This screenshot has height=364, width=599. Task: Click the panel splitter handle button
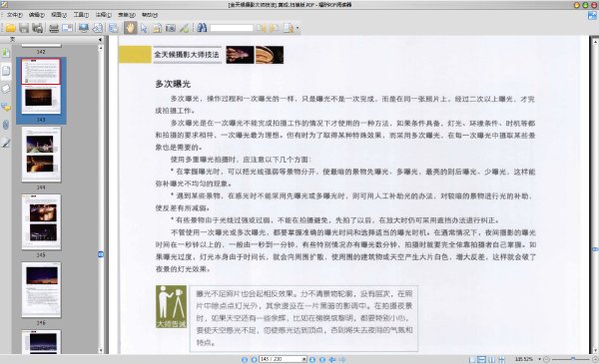point(101,254)
